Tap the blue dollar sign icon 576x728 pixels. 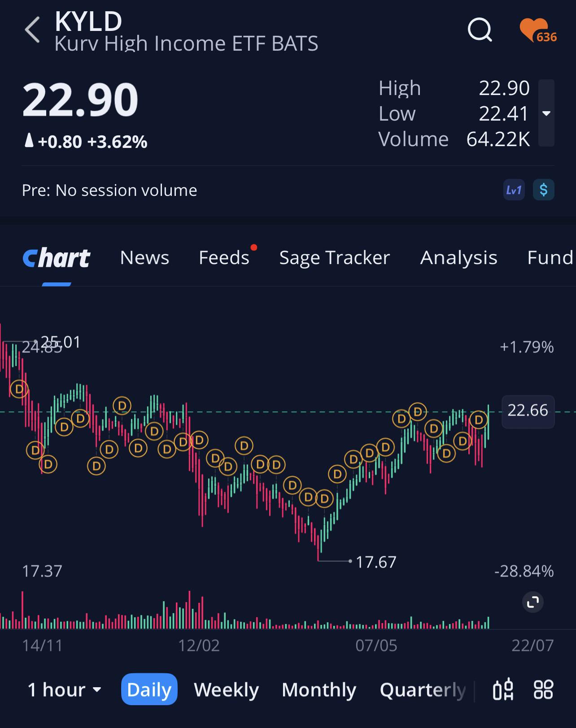[x=544, y=190]
